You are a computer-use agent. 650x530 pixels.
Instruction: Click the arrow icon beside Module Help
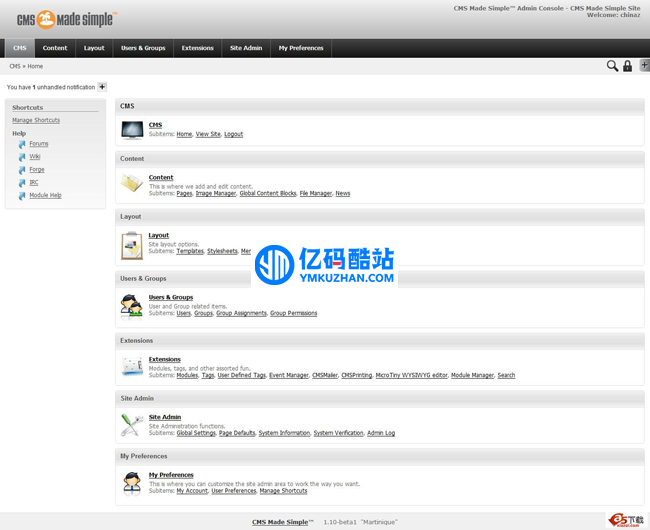22,196
